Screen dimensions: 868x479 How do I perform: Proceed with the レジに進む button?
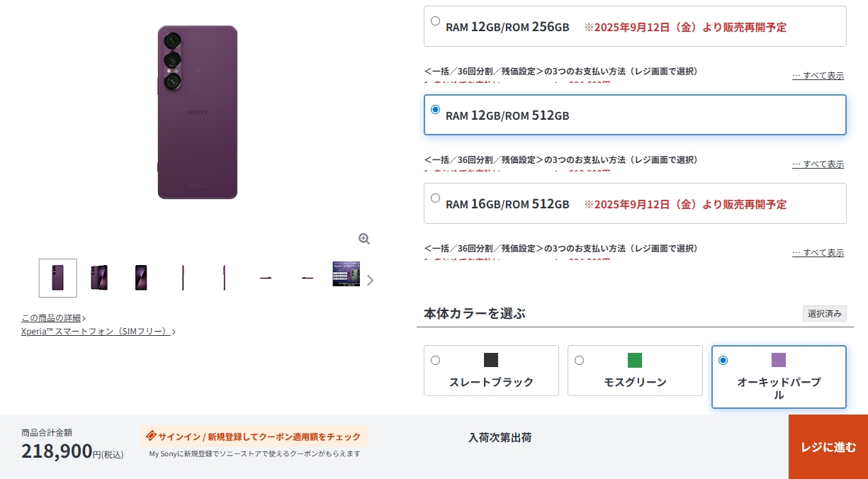[828, 447]
